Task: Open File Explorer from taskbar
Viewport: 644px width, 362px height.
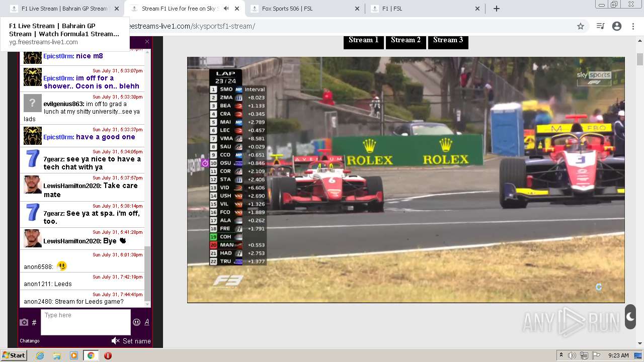Action: coord(57,355)
